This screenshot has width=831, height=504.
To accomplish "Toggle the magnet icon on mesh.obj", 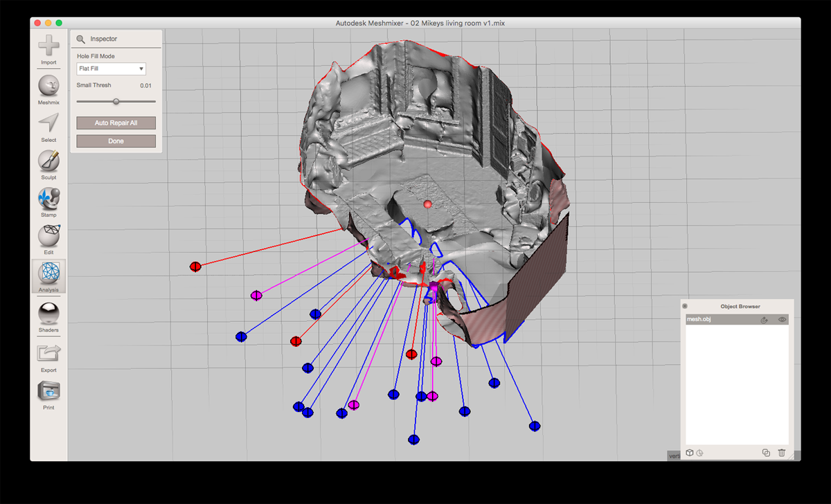I will point(764,320).
